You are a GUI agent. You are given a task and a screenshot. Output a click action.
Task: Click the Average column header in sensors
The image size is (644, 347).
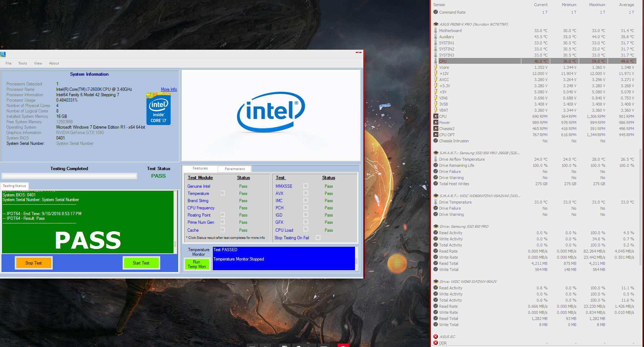tap(627, 5)
